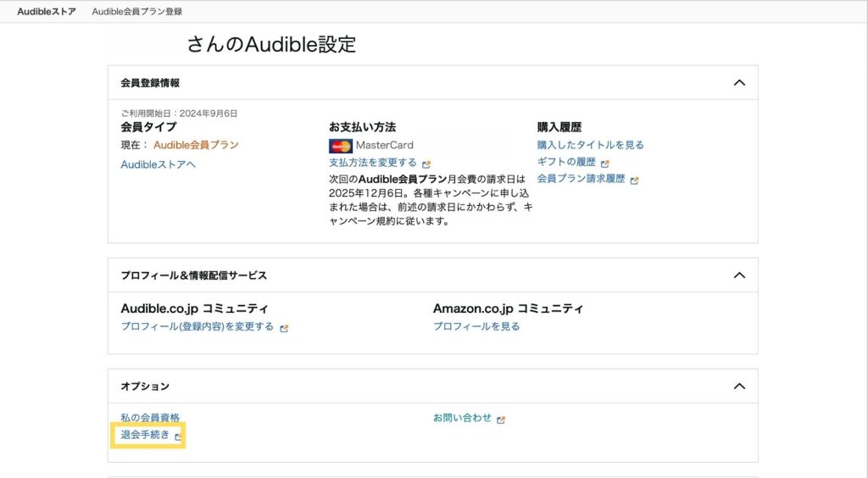Click external-link icon next to ギフトの履歴
The width and height of the screenshot is (868, 478).
(x=606, y=163)
